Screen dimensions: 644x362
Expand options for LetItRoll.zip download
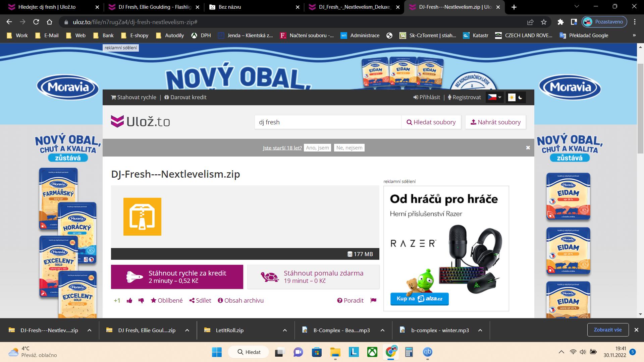pyautogui.click(x=285, y=330)
